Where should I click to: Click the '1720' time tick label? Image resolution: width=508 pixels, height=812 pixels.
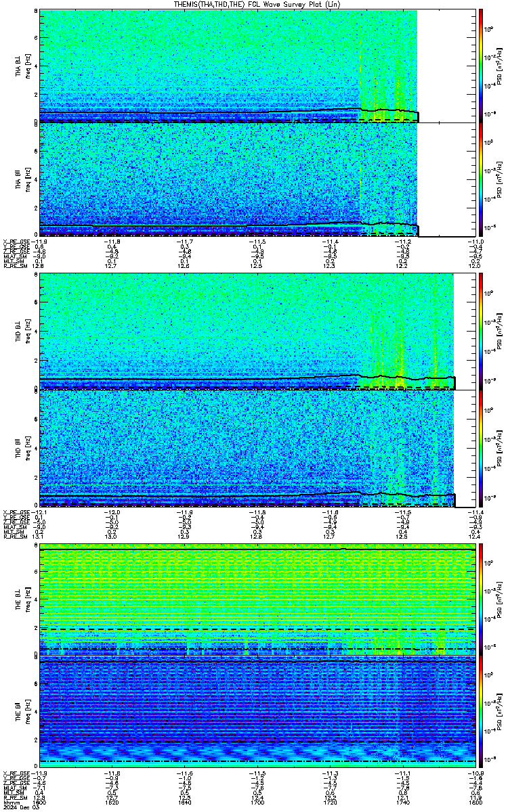click(331, 803)
